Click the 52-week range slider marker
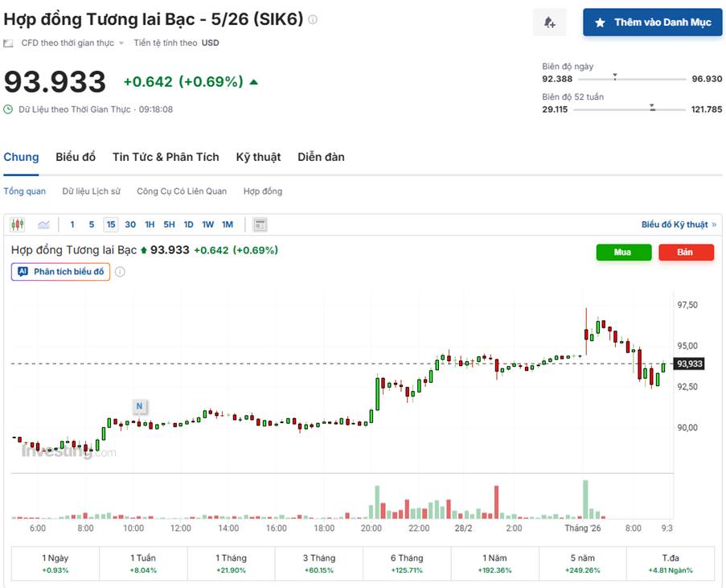Image resolution: width=726 pixels, height=588 pixels. click(x=652, y=108)
